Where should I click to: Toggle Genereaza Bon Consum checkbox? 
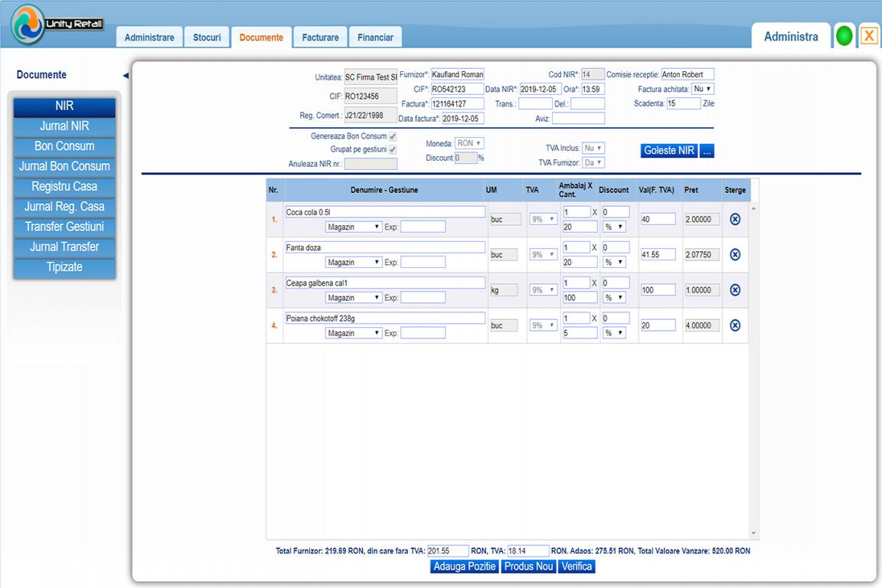pos(393,136)
